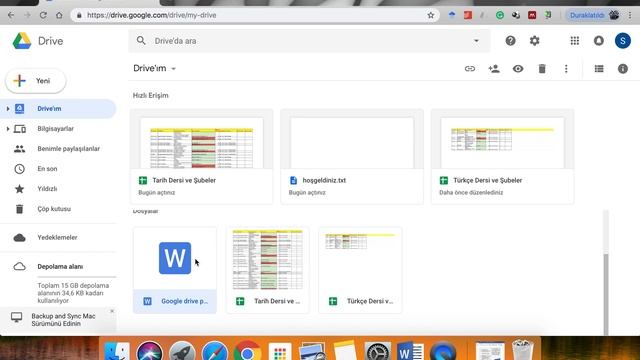Expand Drive'ım tree arrow in sidebar
Image resolution: width=640 pixels, height=360 pixels.
pos(7,109)
